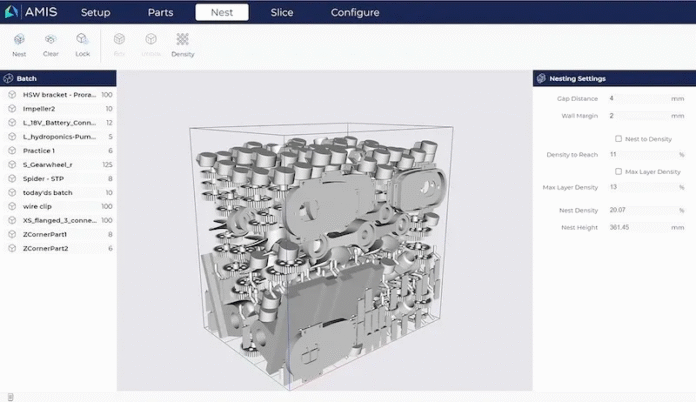Select the wire clip part name
The width and height of the screenshot is (696, 402).
click(x=37, y=206)
